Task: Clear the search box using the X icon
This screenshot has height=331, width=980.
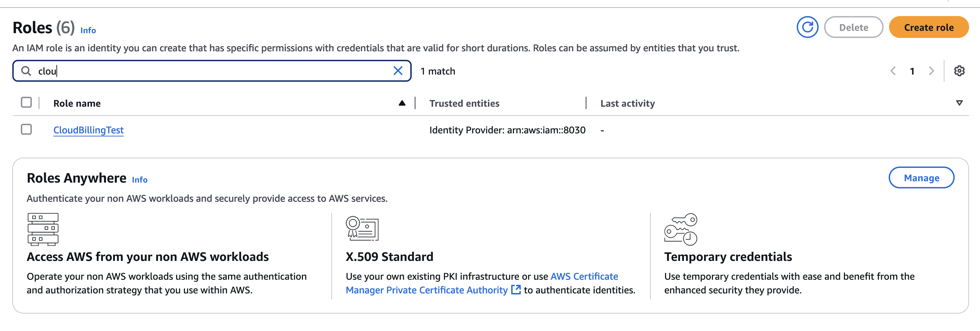Action: pos(398,70)
